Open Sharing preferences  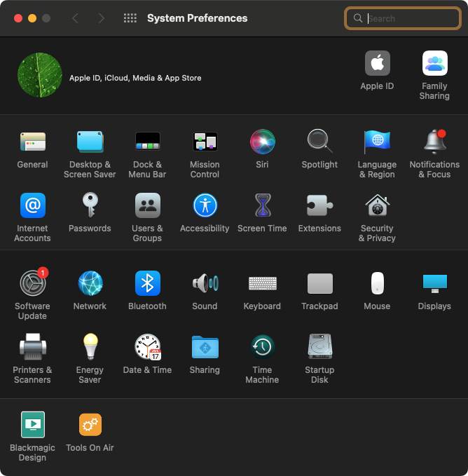[205, 347]
